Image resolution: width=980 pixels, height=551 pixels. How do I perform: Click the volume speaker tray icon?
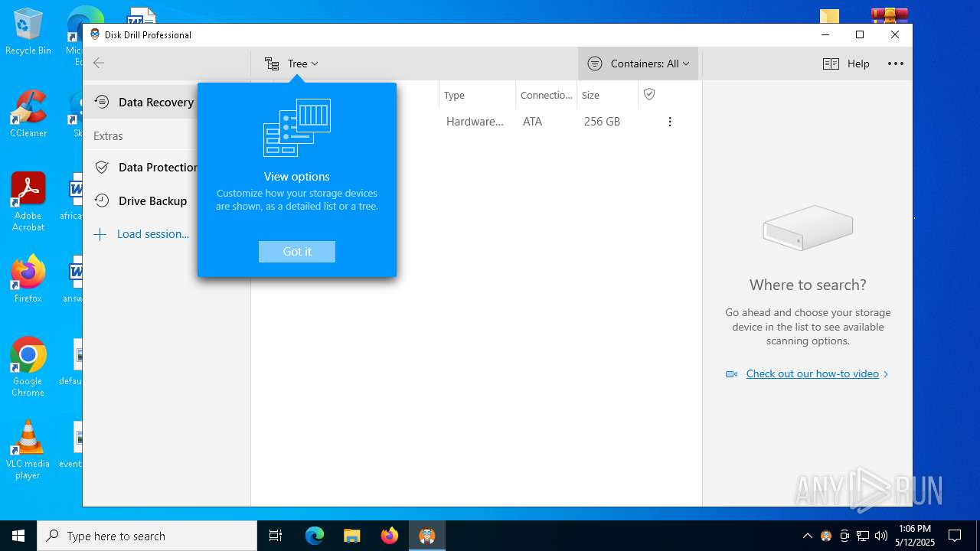click(x=881, y=536)
